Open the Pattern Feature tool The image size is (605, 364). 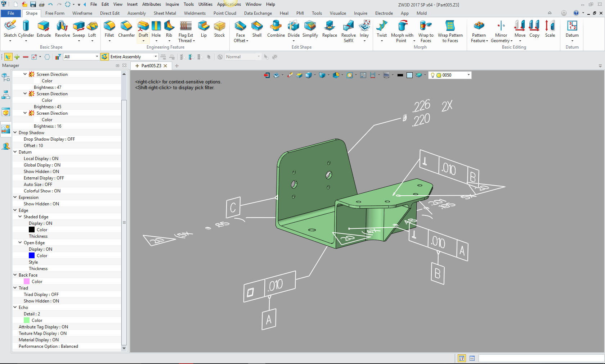pyautogui.click(x=479, y=31)
